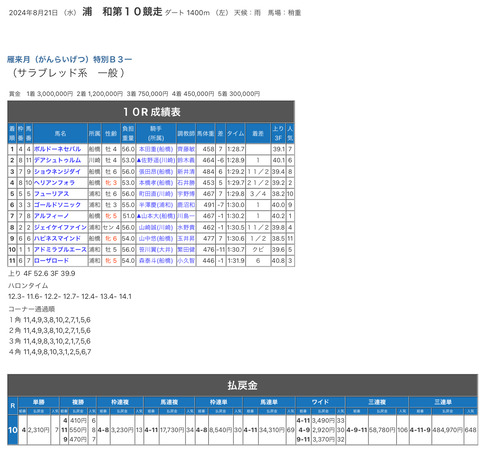The width and height of the screenshot is (480, 453).
Task: Click trainer link 川島一
Action: 186,216
